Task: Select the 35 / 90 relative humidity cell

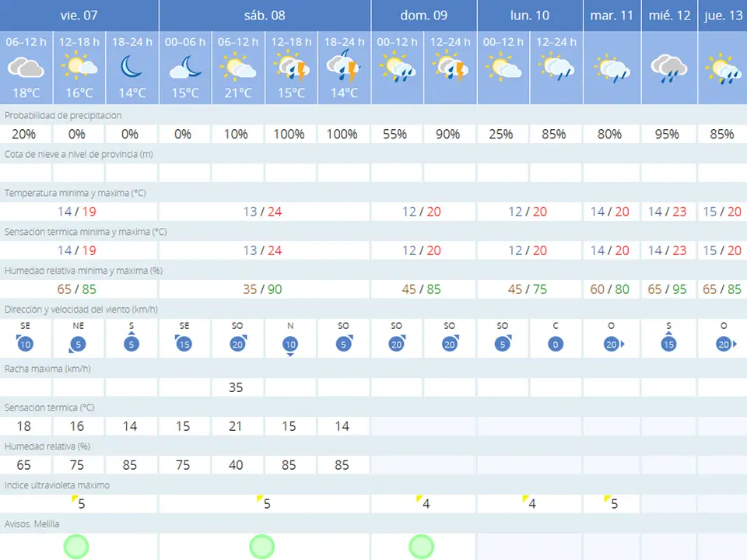Action: pos(265,289)
